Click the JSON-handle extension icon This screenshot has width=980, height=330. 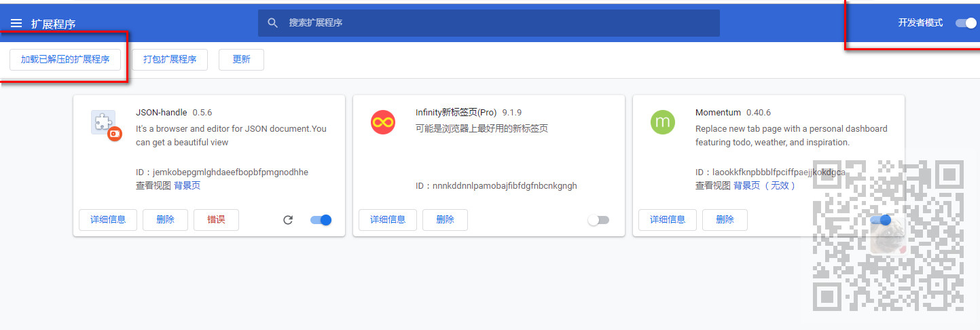point(106,125)
